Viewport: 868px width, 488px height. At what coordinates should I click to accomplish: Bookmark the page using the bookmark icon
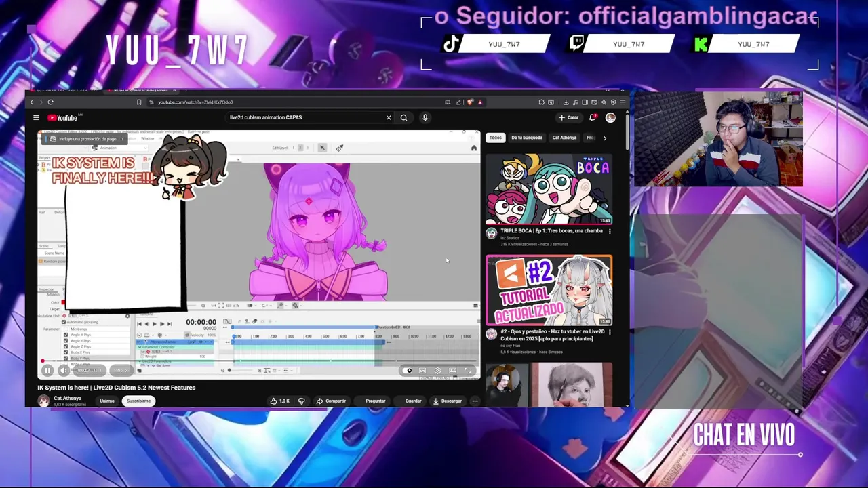[139, 102]
